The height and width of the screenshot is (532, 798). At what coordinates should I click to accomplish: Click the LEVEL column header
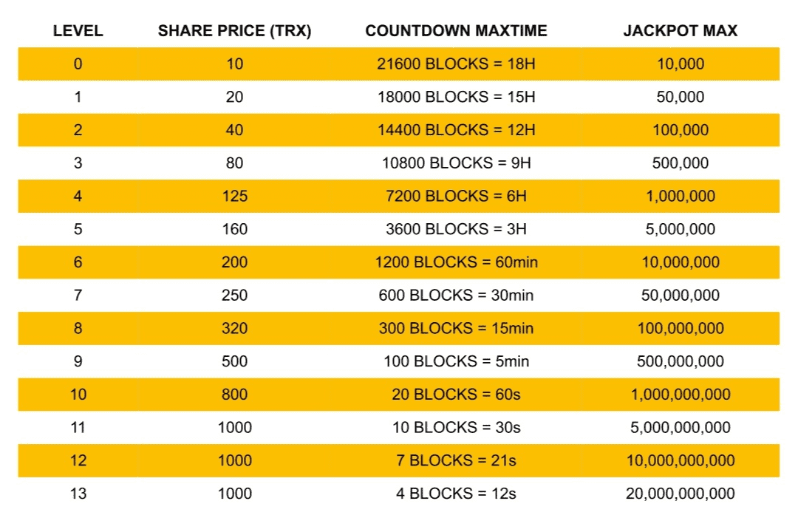(x=78, y=31)
